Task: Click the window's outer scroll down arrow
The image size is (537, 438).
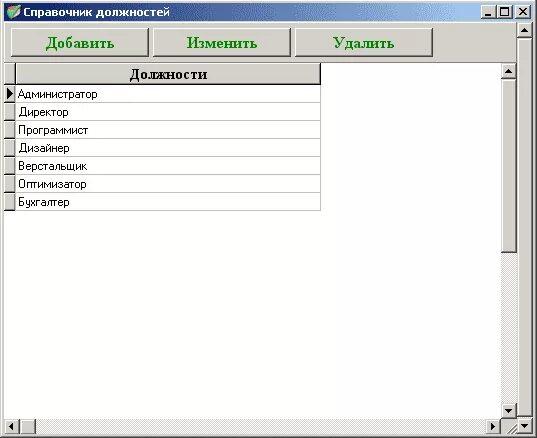Action: coord(524,426)
